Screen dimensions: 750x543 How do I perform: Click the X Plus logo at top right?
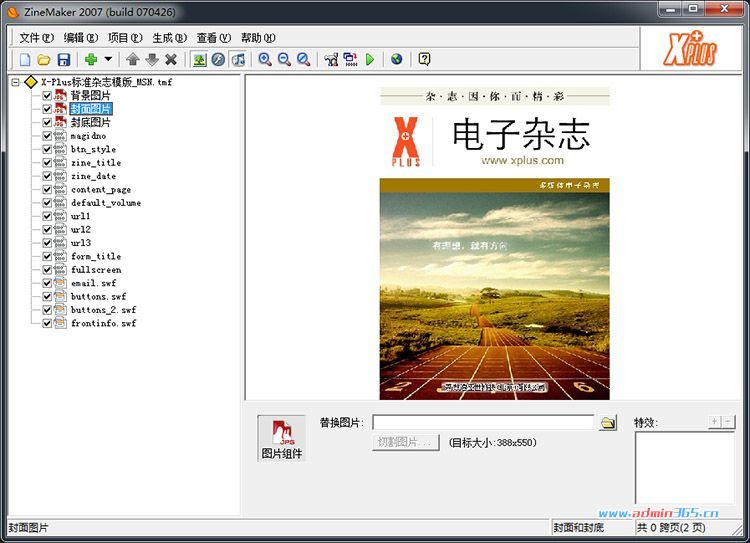point(690,48)
